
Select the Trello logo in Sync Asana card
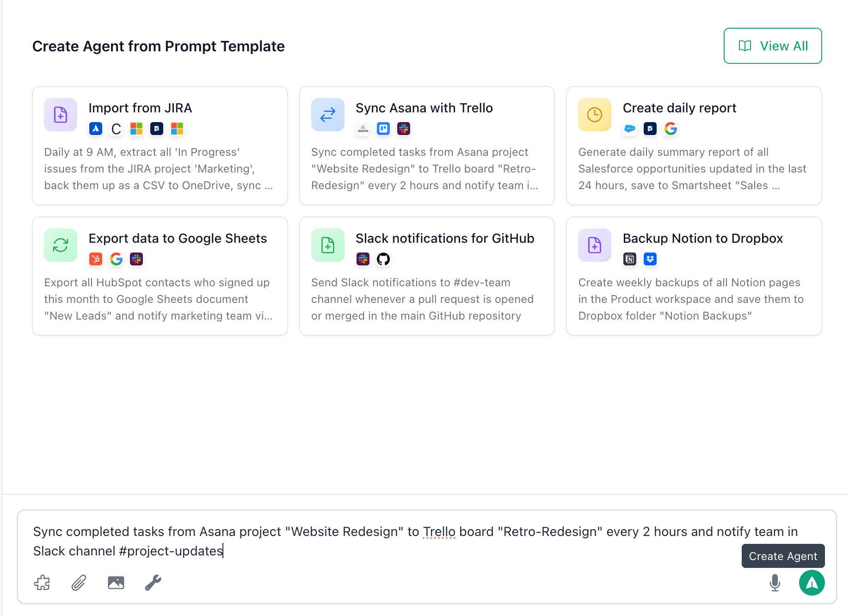point(383,129)
